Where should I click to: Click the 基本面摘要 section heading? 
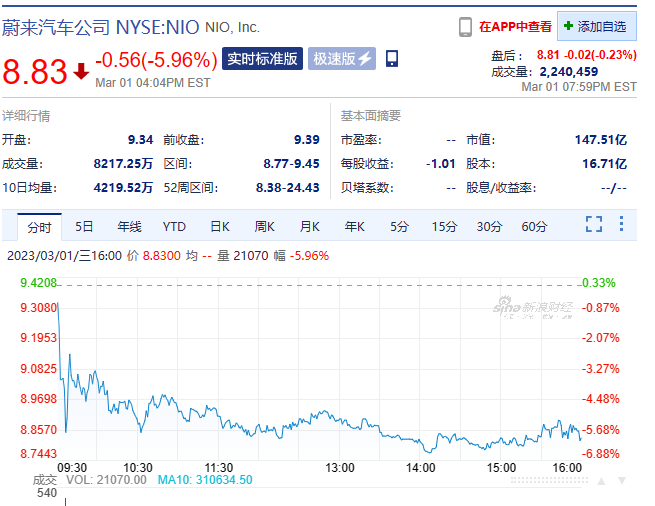click(371, 116)
